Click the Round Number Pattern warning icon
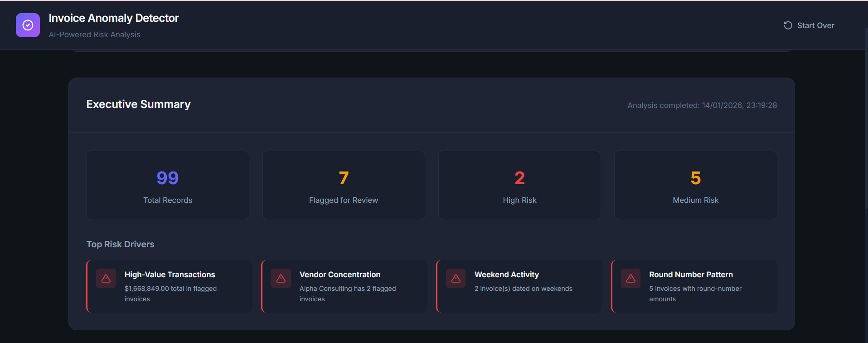Image resolution: width=868 pixels, height=343 pixels. [x=630, y=279]
